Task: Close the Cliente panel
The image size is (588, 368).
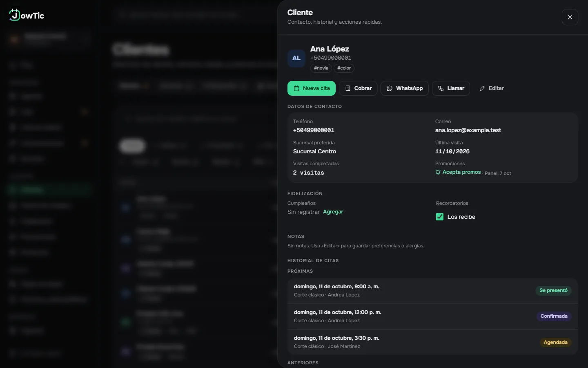Action: pos(570,17)
